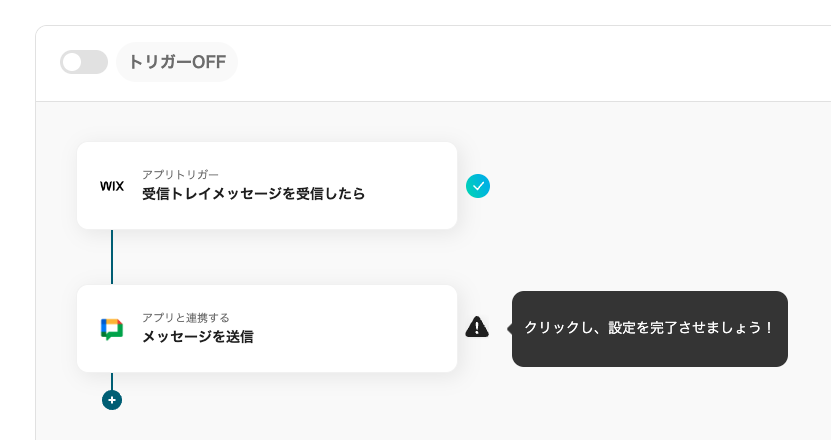
Task: Click the left-pointing arrow of the dark tooltip
Action: [509, 328]
